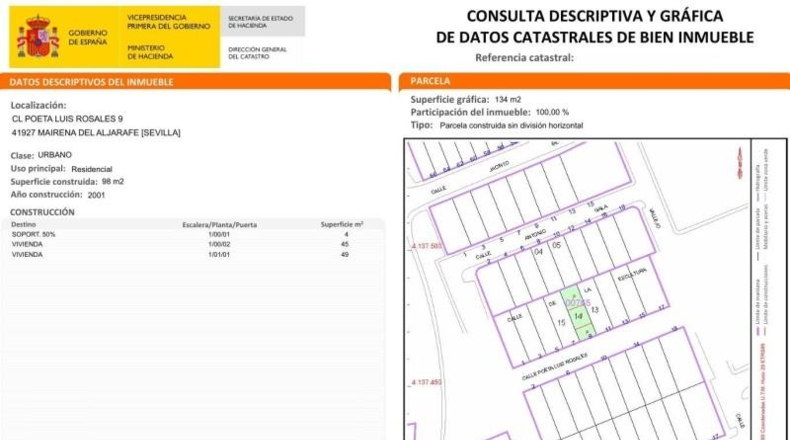790x440 pixels.
Task: Click parcel number '13' right of highlighted parcel
Action: pyautogui.click(x=595, y=309)
